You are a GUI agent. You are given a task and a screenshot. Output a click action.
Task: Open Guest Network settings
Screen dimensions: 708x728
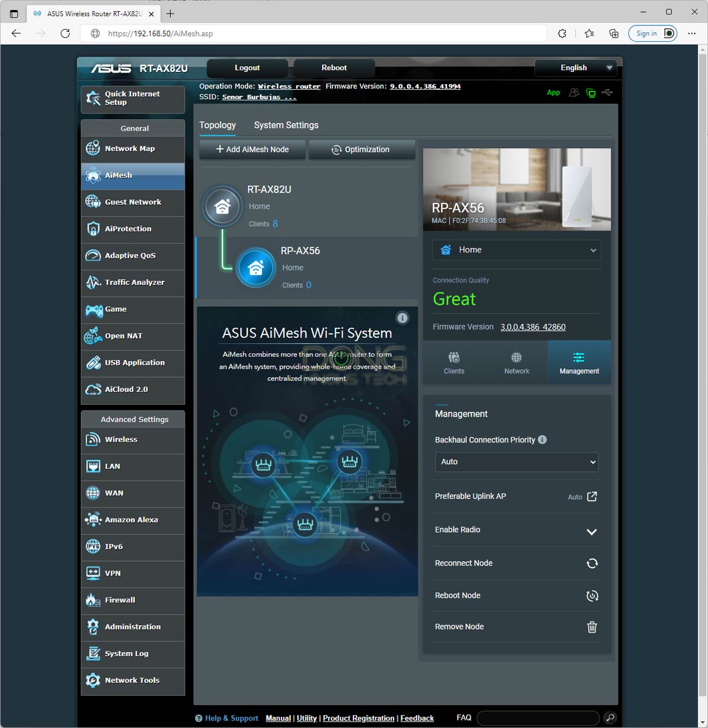point(133,202)
